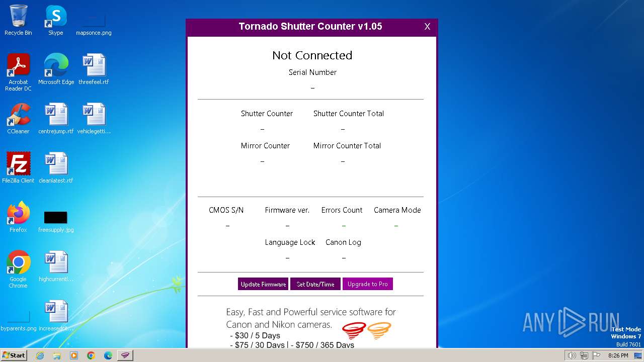Activate Tornado Shutter Counter taskbar button

(125, 355)
